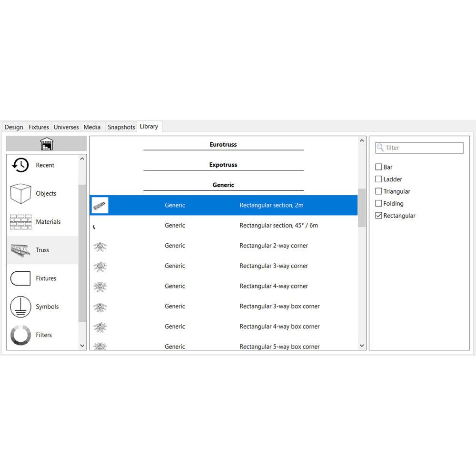Check the Triangular filter option
This screenshot has width=476, height=476.
pos(378,191)
